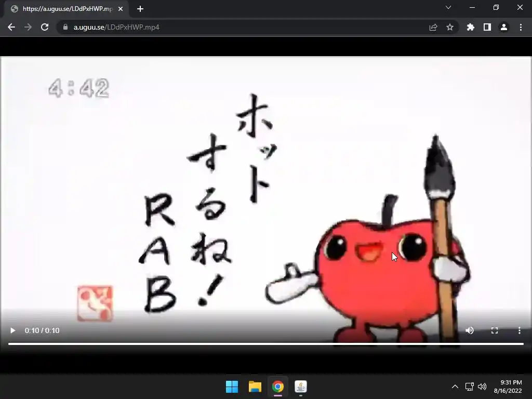Image resolution: width=532 pixels, height=399 pixels.
Task: Select the a.uguu.se LDdPxHWP.mp4 tab
Action: [x=66, y=9]
